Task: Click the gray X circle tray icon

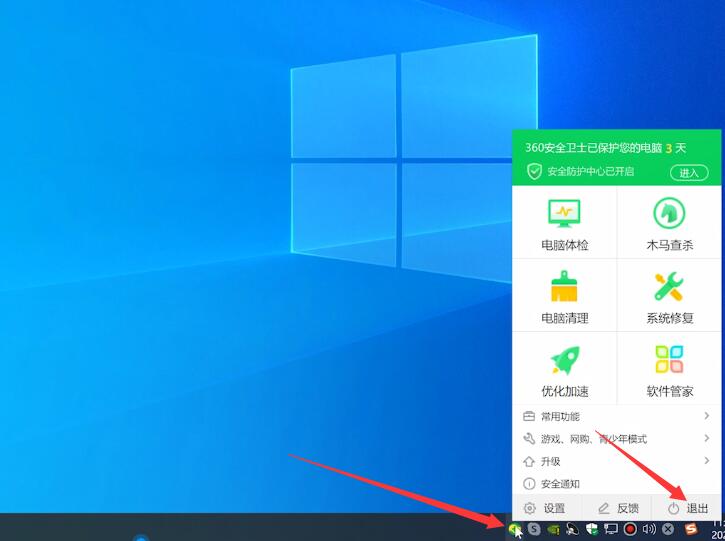Action: 668,529
